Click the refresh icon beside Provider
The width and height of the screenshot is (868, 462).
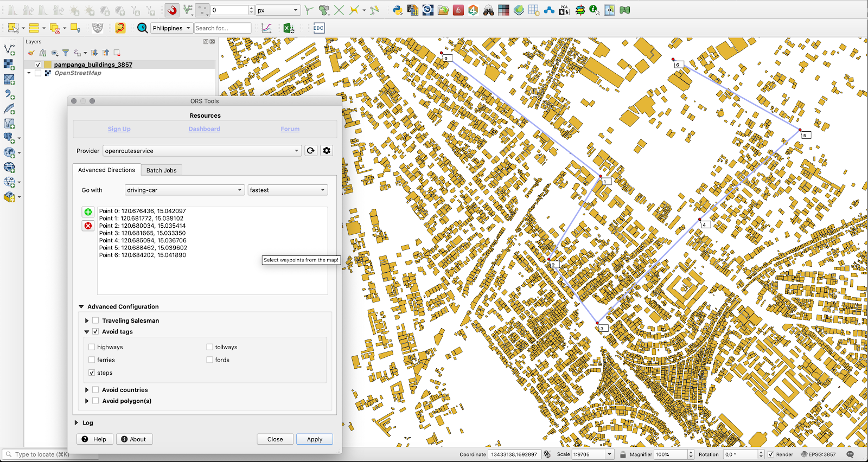[x=310, y=151]
